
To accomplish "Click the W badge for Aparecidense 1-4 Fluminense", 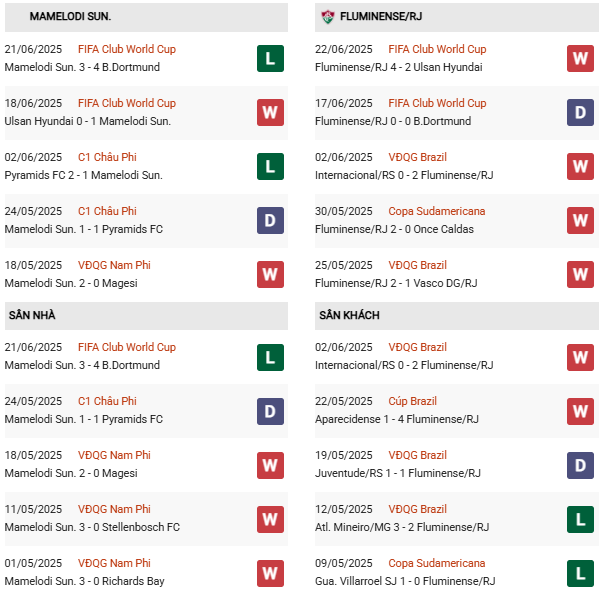I will (x=581, y=410).
